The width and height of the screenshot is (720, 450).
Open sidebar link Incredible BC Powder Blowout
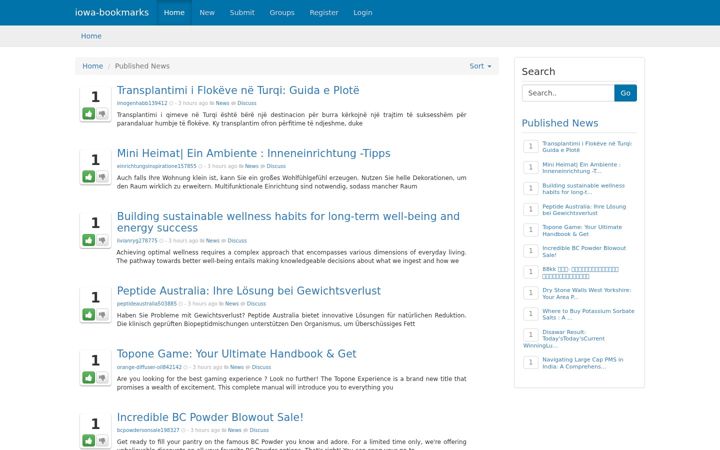tap(584, 251)
